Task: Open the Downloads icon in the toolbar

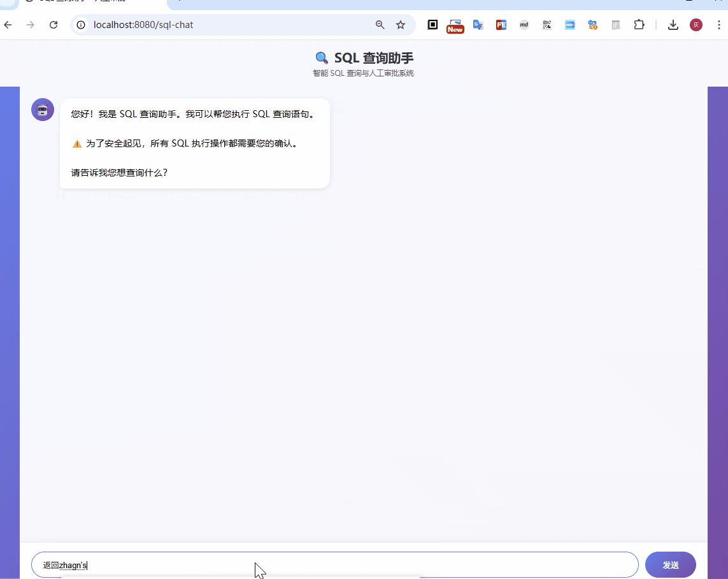Action: click(673, 25)
